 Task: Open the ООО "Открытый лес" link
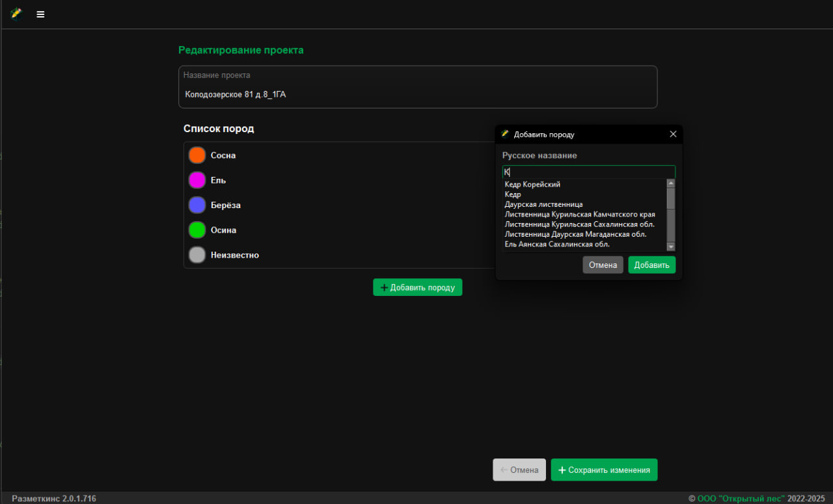click(x=741, y=498)
